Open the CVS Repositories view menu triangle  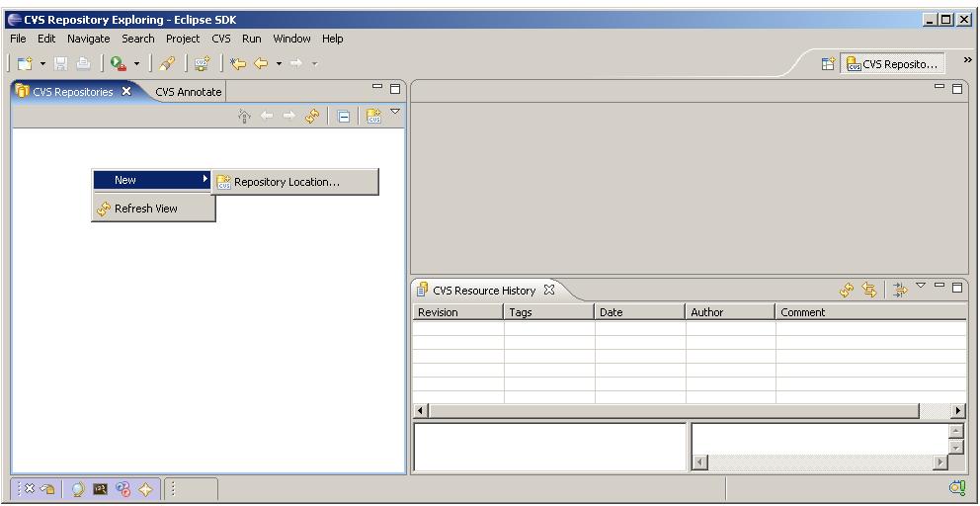pos(394,112)
